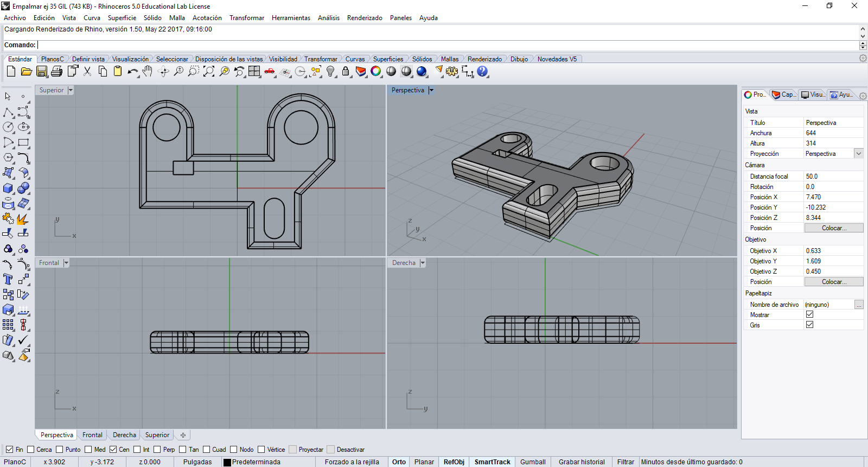Select the Box solid tool
The height and width of the screenshot is (467, 868).
[x=8, y=188]
